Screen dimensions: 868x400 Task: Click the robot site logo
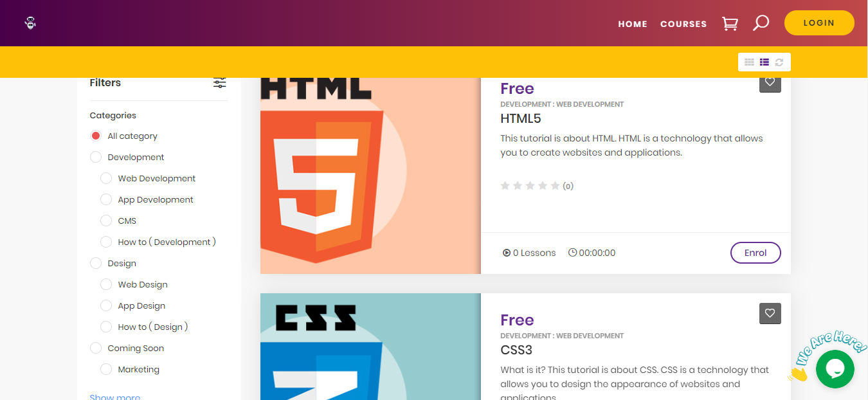coord(30,23)
